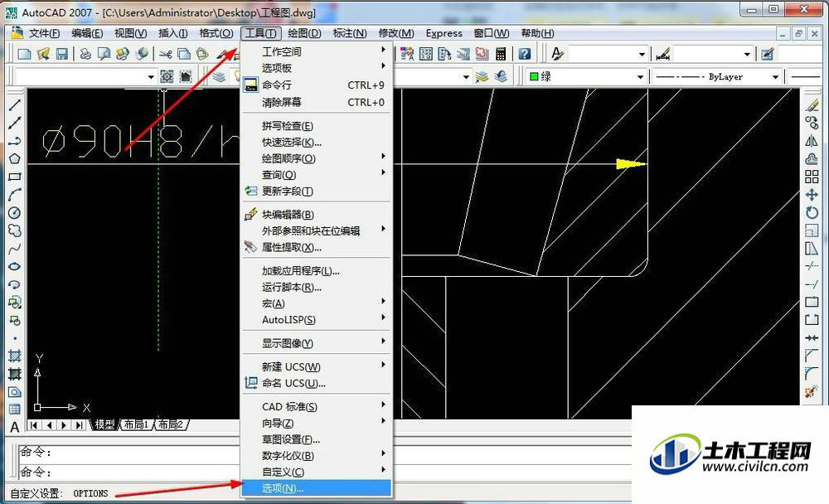Expand the 选项板 submenu
Image resolution: width=829 pixels, height=504 pixels.
click(317, 68)
